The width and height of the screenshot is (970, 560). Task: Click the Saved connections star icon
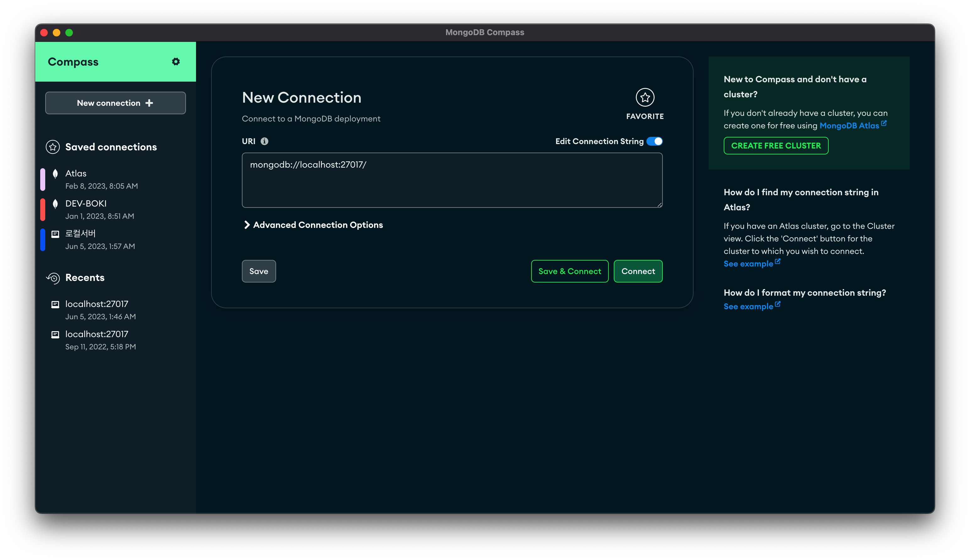tap(53, 147)
